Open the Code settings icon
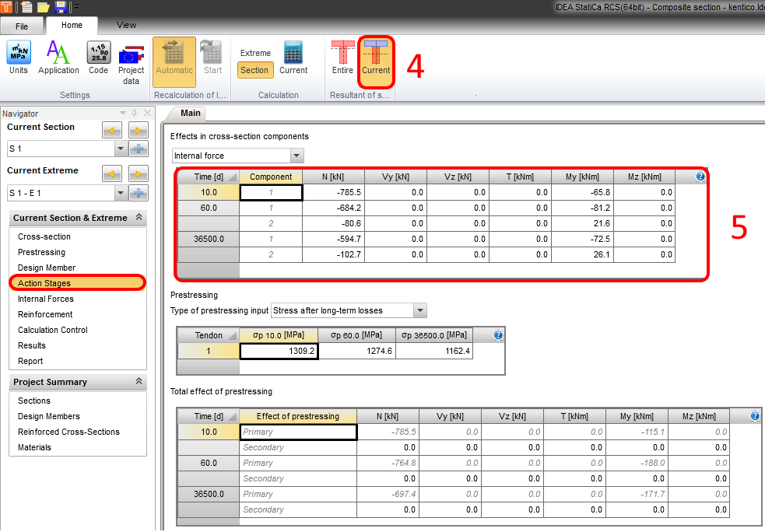The image size is (765, 532). tap(98, 58)
